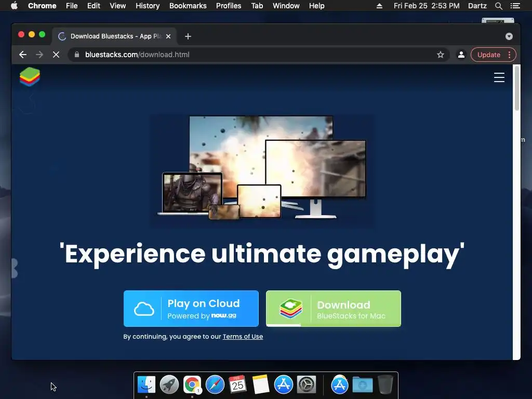Open the Tab menu
Screen dimensions: 532x399
pos(257,6)
